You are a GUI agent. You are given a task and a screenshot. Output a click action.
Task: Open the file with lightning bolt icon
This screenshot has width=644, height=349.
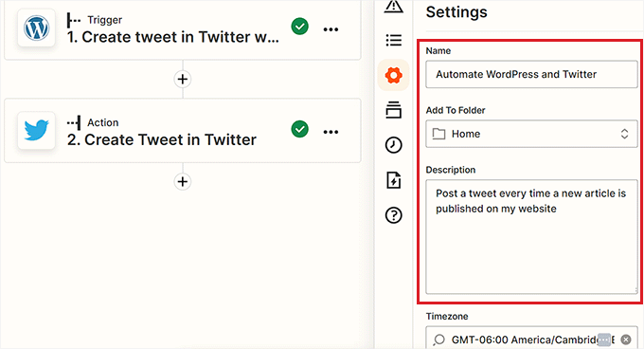coord(393,180)
